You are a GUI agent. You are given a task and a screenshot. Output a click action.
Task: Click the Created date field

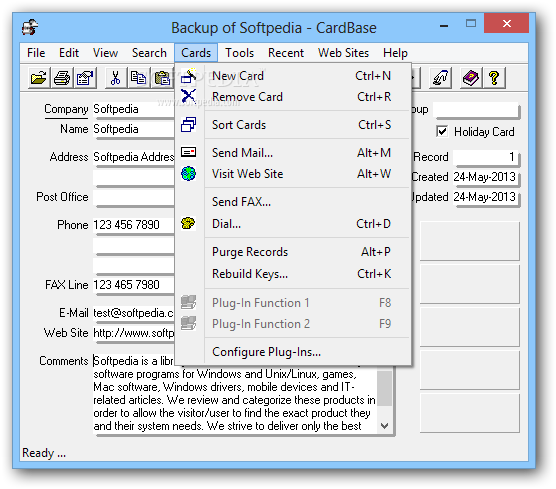[x=485, y=177]
